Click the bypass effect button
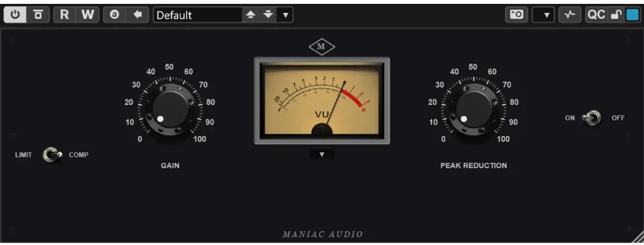 coord(38,15)
